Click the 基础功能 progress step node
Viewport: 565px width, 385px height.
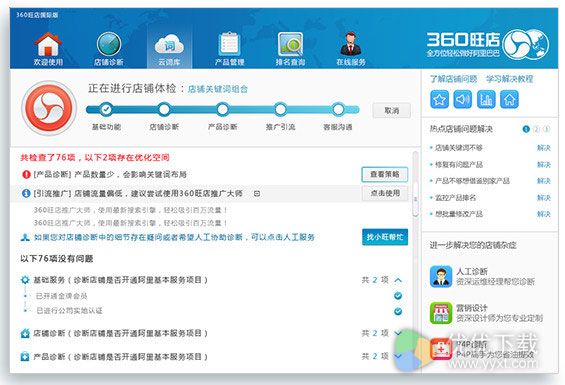coord(106,109)
